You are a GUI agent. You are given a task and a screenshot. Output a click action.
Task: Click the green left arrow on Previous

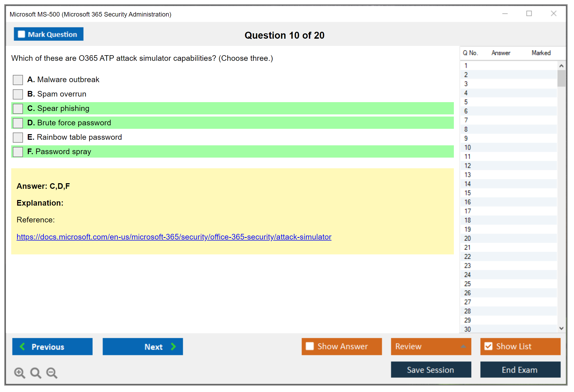click(22, 346)
